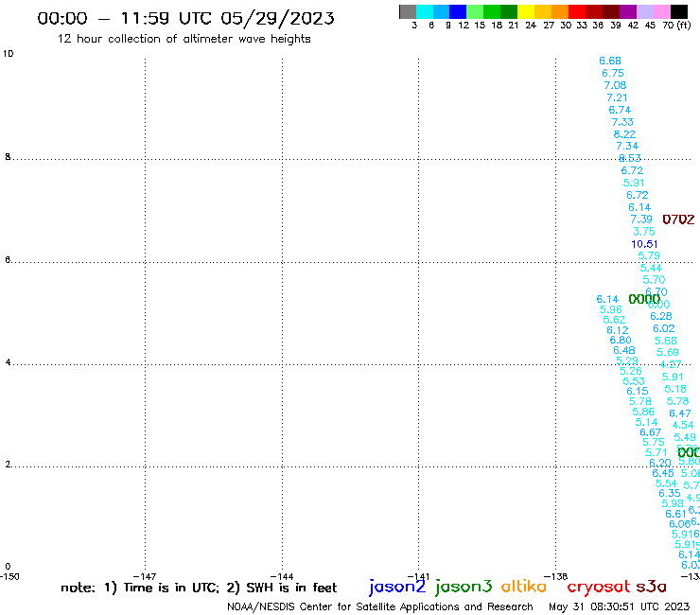Click the jason3 satellite legend label
The width and height of the screenshot is (700, 615).
[x=464, y=588]
